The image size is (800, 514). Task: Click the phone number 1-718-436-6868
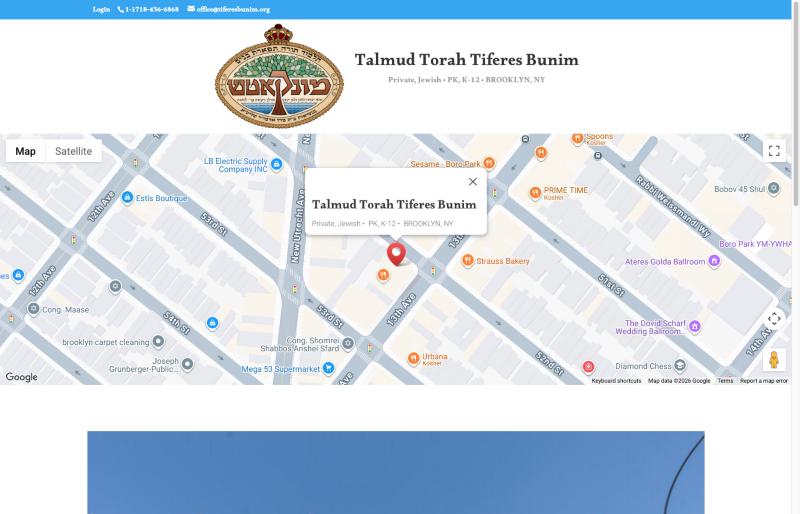[x=148, y=9]
